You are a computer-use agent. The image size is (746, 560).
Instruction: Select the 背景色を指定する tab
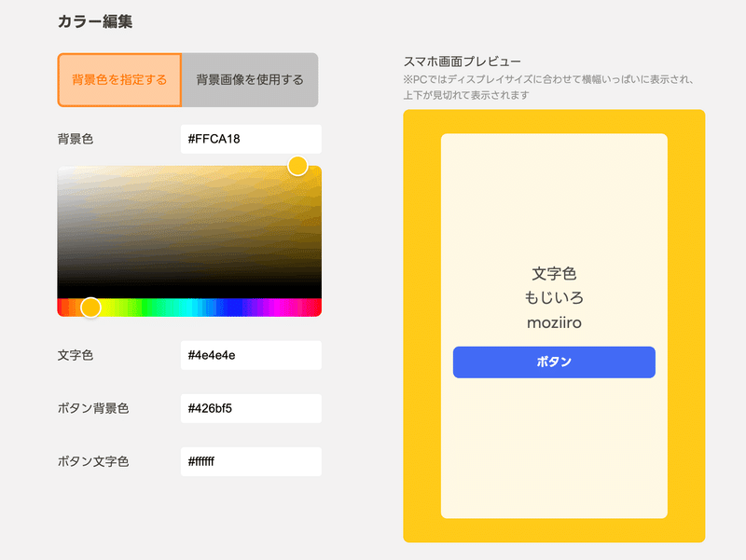(119, 80)
